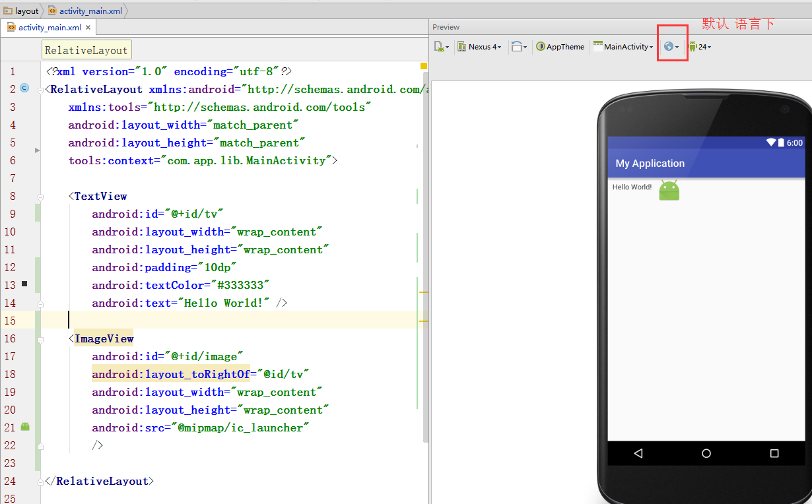This screenshot has height=504, width=812.
Task: Open the API level 24 dropdown
Action: pyautogui.click(x=700, y=47)
